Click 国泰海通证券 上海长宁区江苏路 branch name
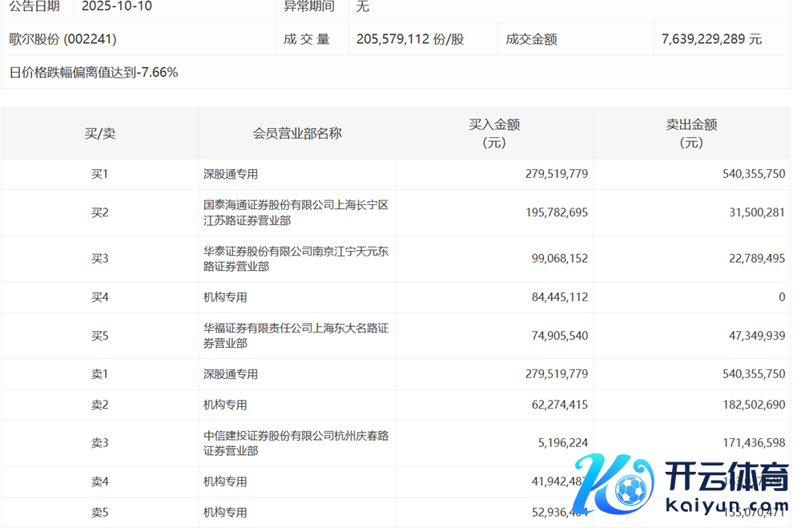 tap(296, 213)
